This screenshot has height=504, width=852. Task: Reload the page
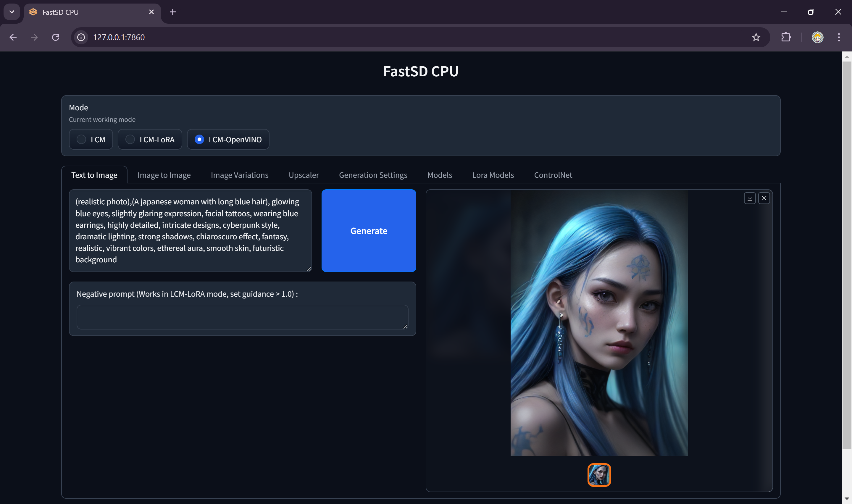[56, 37]
